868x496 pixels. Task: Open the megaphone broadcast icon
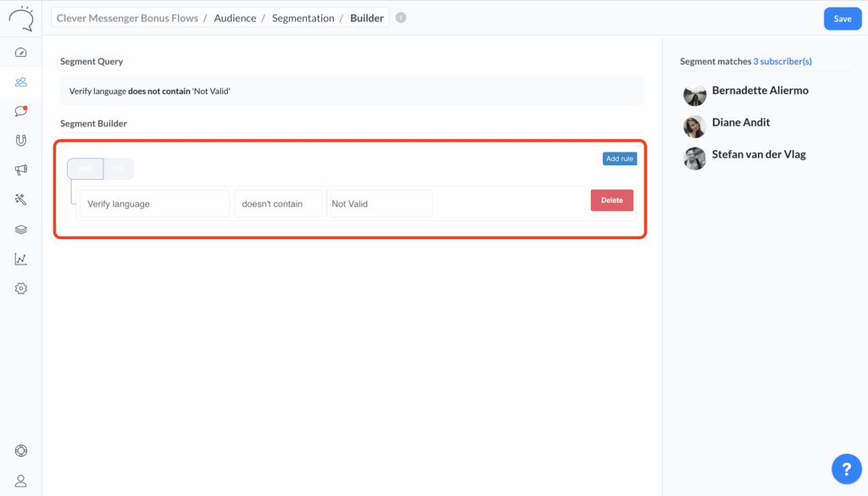(20, 170)
